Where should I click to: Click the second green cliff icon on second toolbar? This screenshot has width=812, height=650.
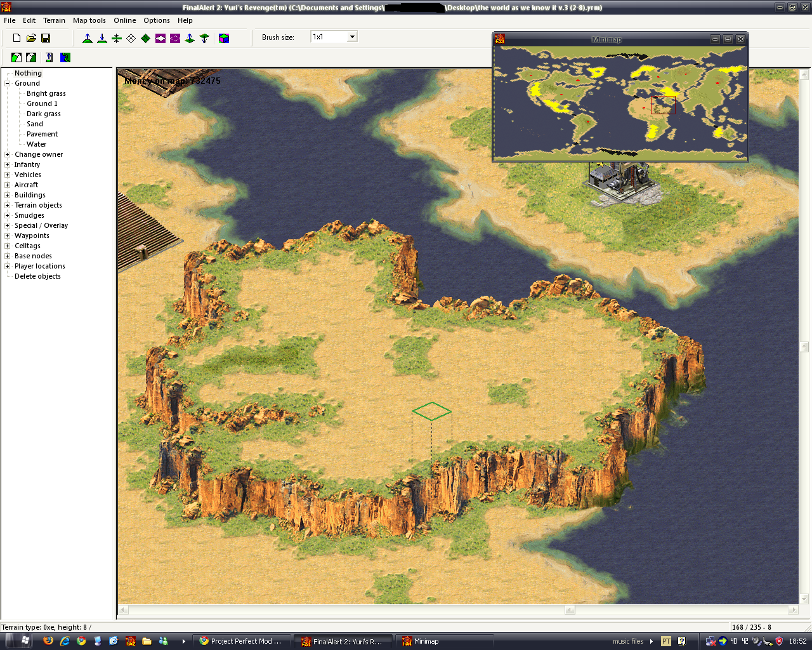point(31,57)
